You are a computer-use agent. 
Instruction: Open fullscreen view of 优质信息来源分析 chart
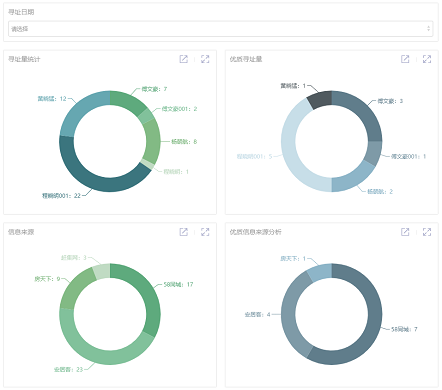[x=427, y=232]
